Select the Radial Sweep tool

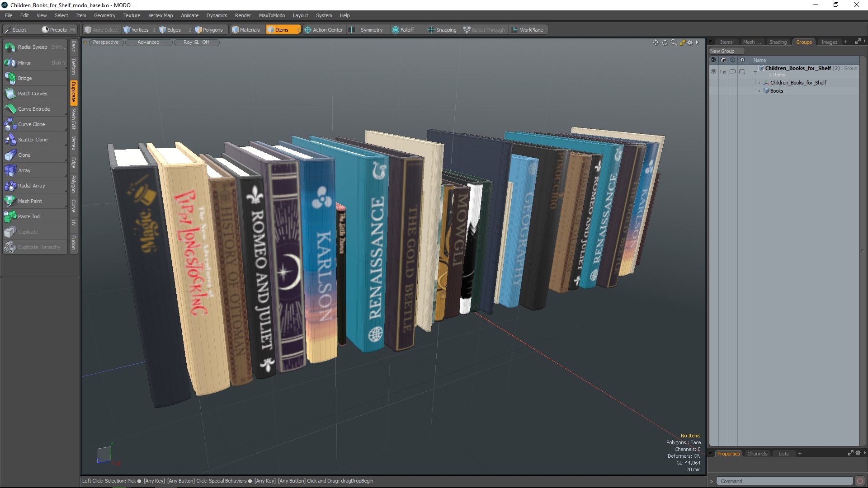35,47
